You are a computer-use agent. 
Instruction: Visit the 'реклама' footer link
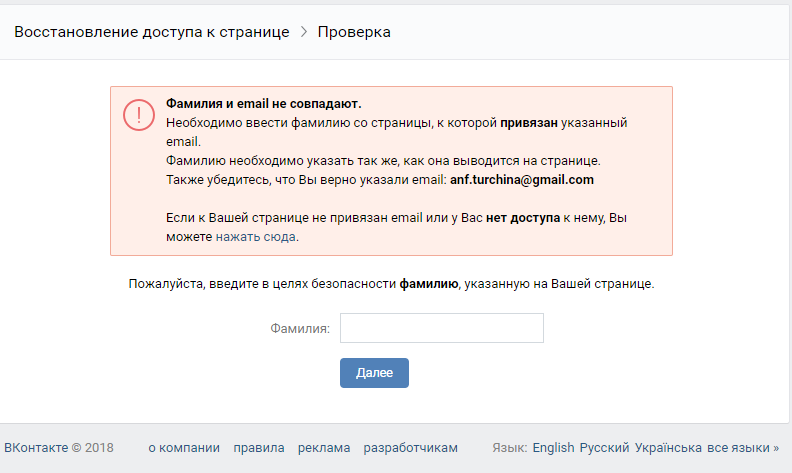click(324, 448)
